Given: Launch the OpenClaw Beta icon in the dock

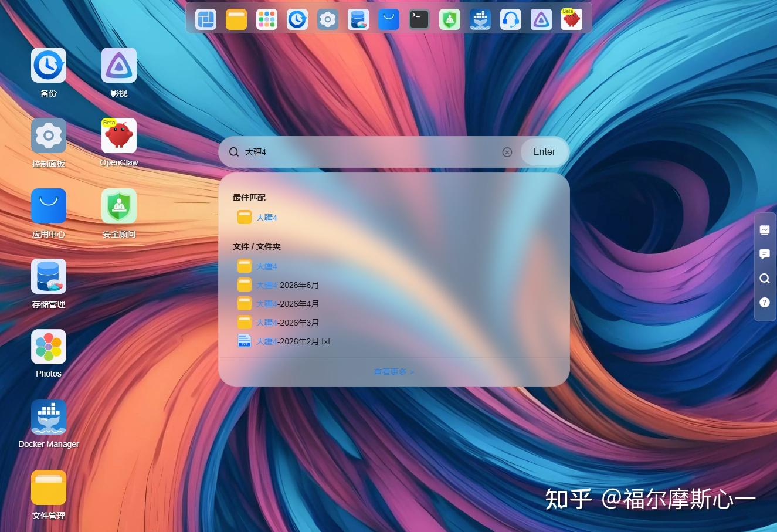Looking at the screenshot, I should tap(572, 19).
